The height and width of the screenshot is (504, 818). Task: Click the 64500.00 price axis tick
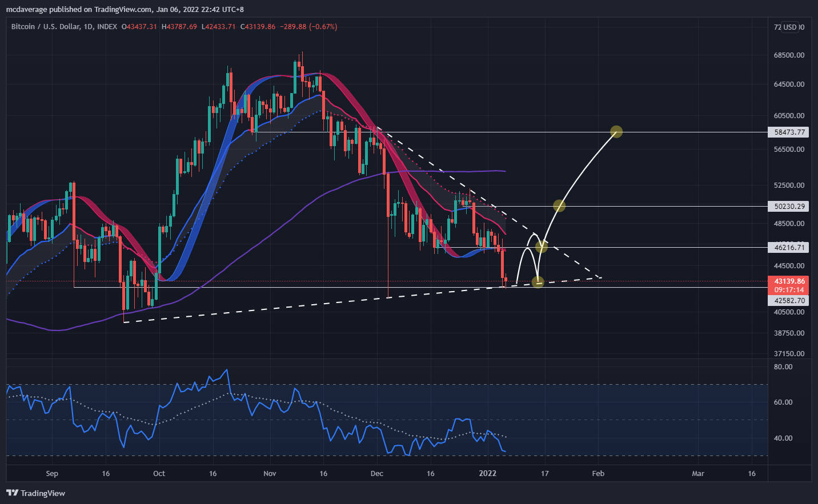coord(789,84)
